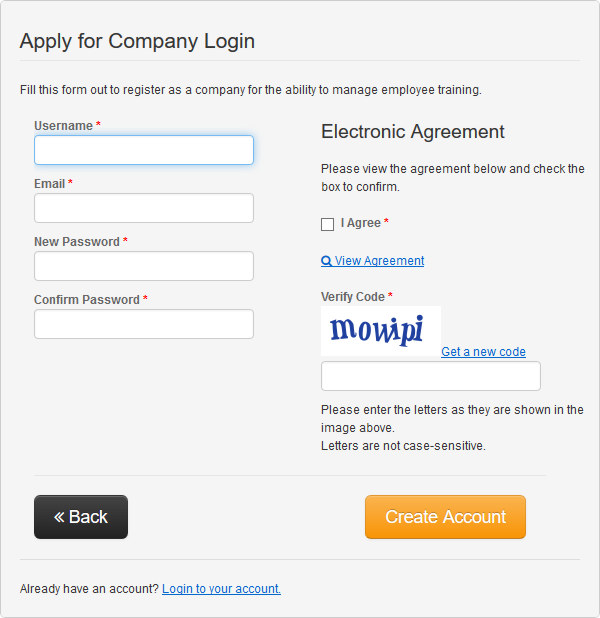The height and width of the screenshot is (618, 600).
Task: Click the magnifier icon beside View Agreement
Action: tap(326, 261)
